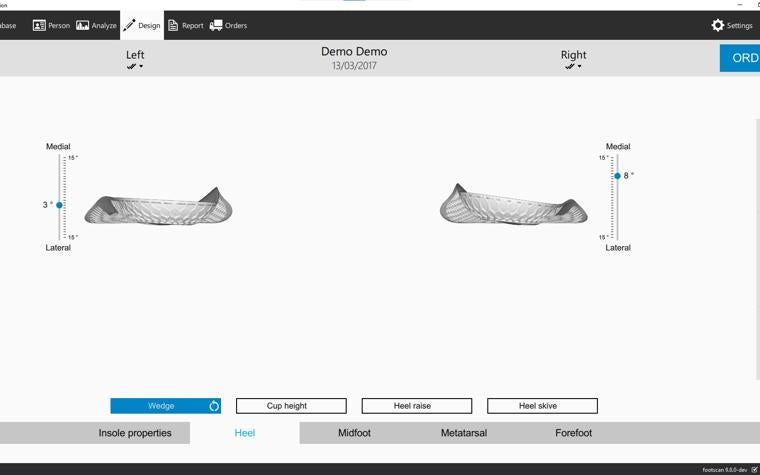Click the footscan 9.0.0-dev version text
The width and height of the screenshot is (760, 475).
725,470
